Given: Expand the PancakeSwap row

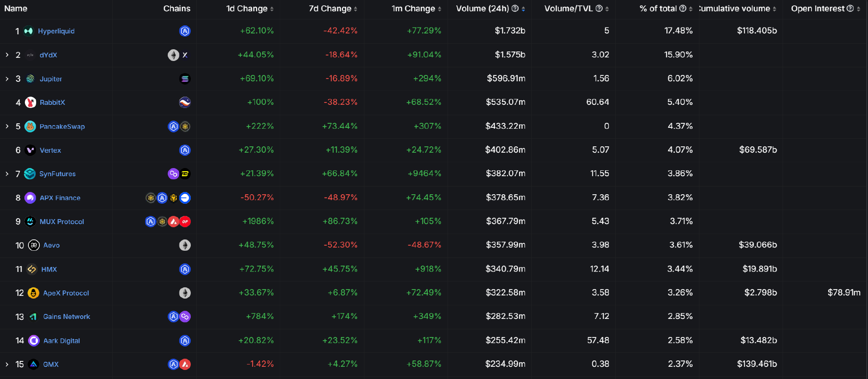Looking at the screenshot, I should tap(7, 126).
